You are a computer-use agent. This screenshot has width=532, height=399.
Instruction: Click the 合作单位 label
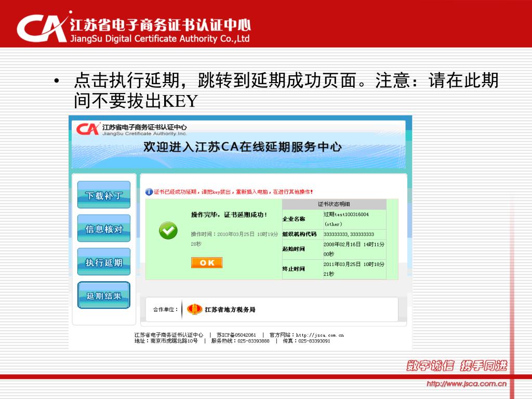(165, 310)
